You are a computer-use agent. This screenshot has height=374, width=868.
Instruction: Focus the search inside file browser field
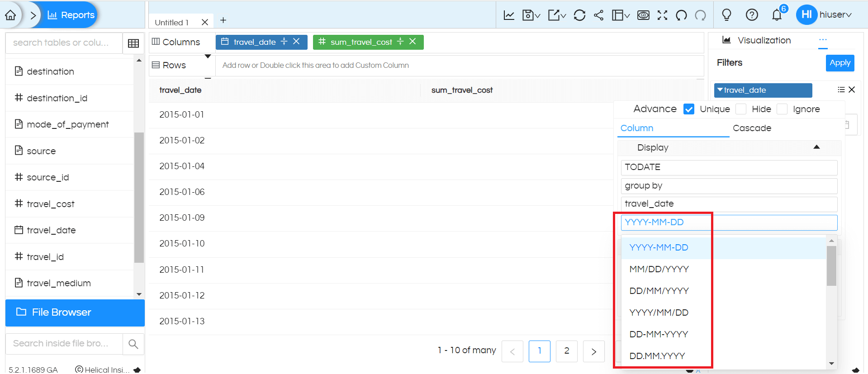[64, 344]
